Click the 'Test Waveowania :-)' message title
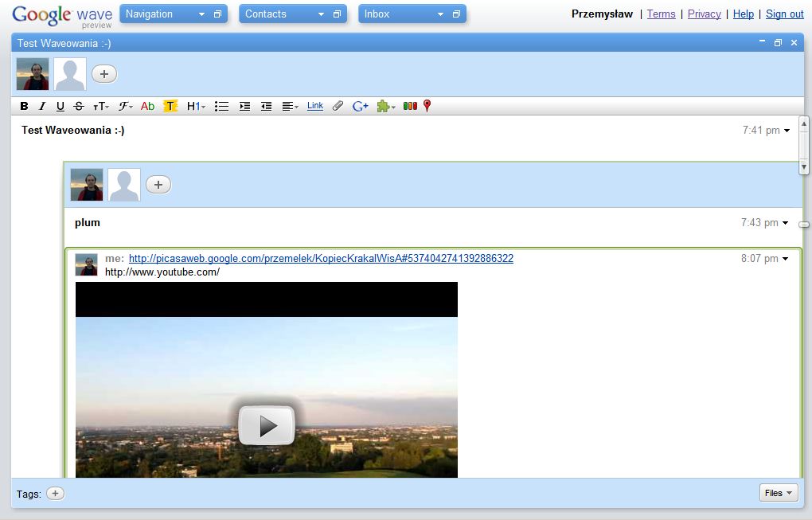Image resolution: width=812 pixels, height=520 pixels. (72, 130)
